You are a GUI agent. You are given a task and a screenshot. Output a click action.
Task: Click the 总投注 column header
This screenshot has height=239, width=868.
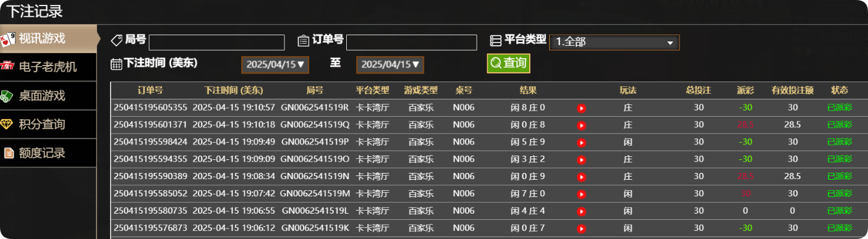pyautogui.click(x=699, y=90)
